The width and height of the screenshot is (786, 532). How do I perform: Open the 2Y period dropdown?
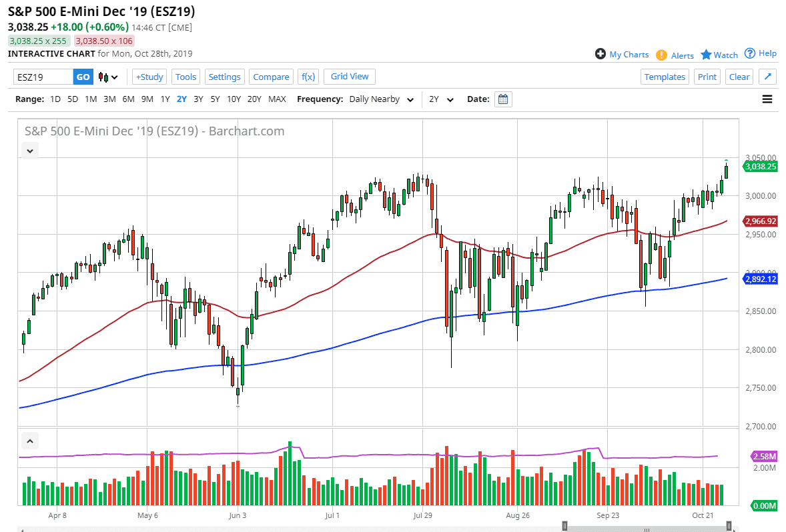[x=440, y=99]
